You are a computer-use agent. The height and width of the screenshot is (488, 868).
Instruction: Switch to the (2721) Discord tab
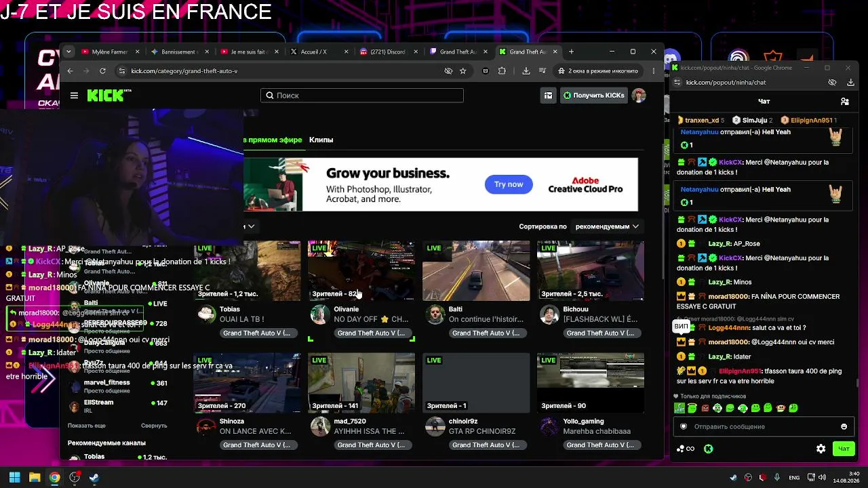pyautogui.click(x=389, y=52)
